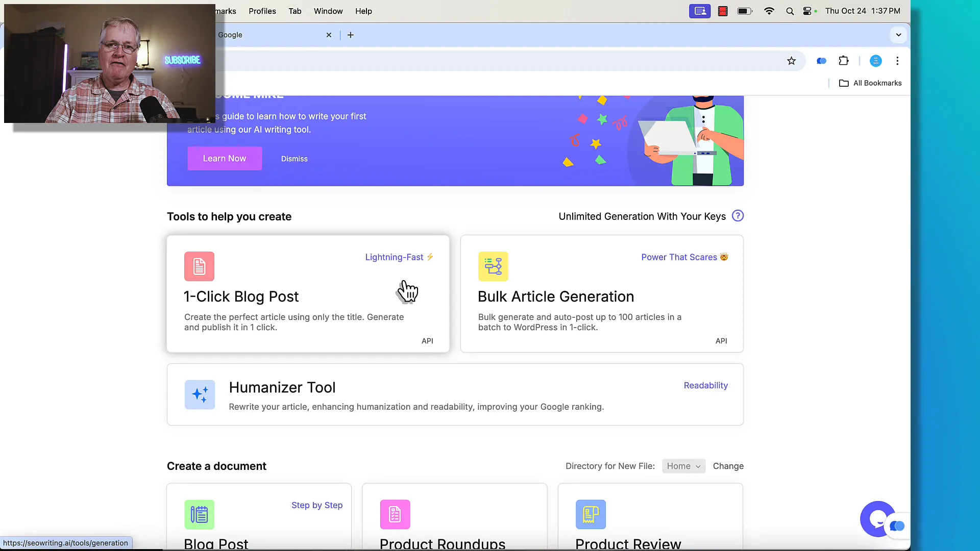Toggle the browser extension icon

coord(844,61)
